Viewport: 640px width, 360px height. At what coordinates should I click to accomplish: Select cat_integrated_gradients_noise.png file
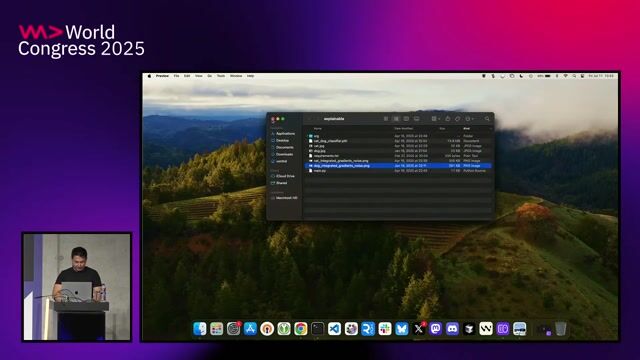398,161
